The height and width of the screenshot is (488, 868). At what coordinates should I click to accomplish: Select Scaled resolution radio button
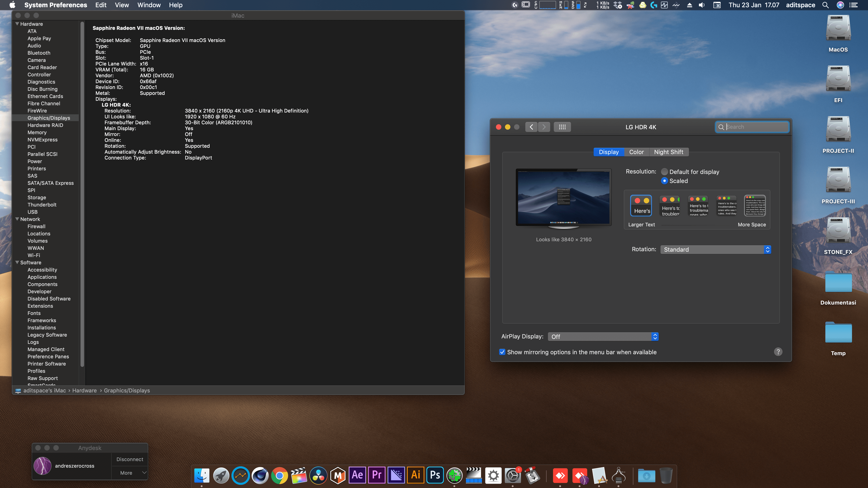click(x=664, y=181)
